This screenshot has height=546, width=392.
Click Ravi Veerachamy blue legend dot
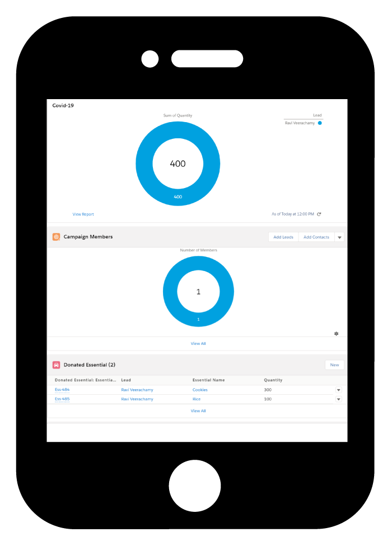click(x=320, y=123)
